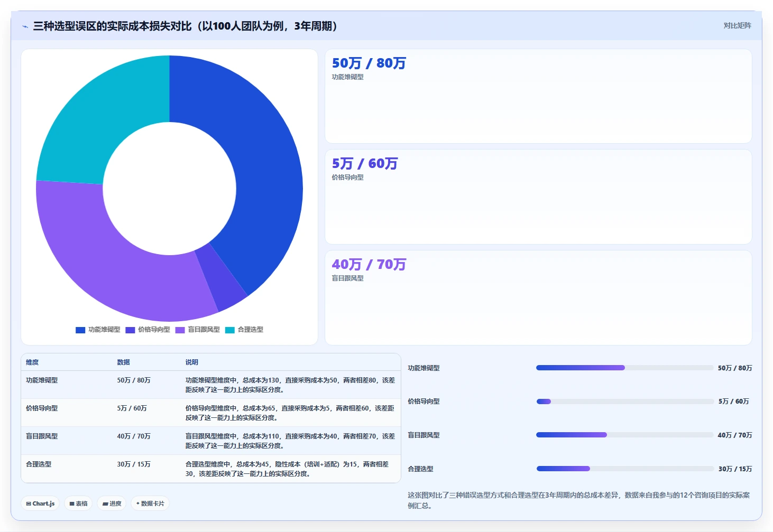Toggle the 功能堆砌型 legend swatch under the chart
This screenshot has width=773, height=532.
click(80, 330)
